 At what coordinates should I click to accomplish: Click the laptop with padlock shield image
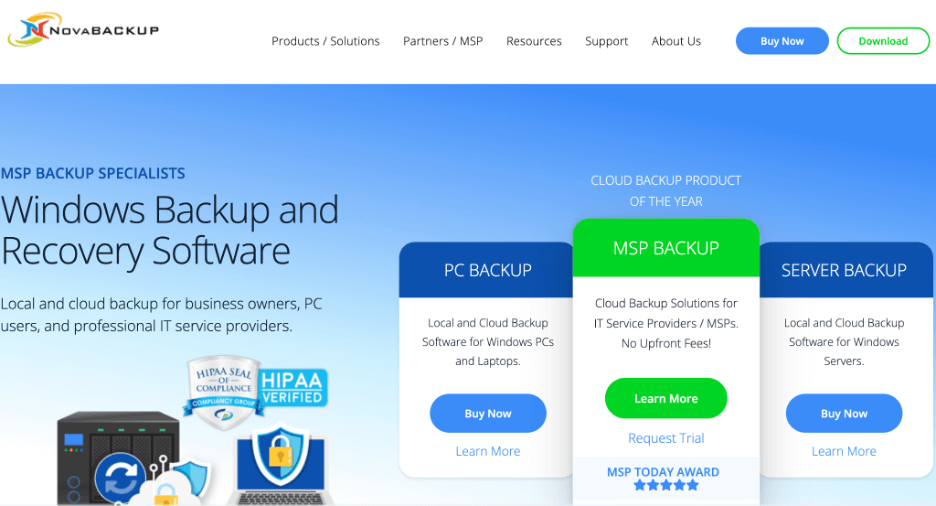pyautogui.click(x=281, y=464)
